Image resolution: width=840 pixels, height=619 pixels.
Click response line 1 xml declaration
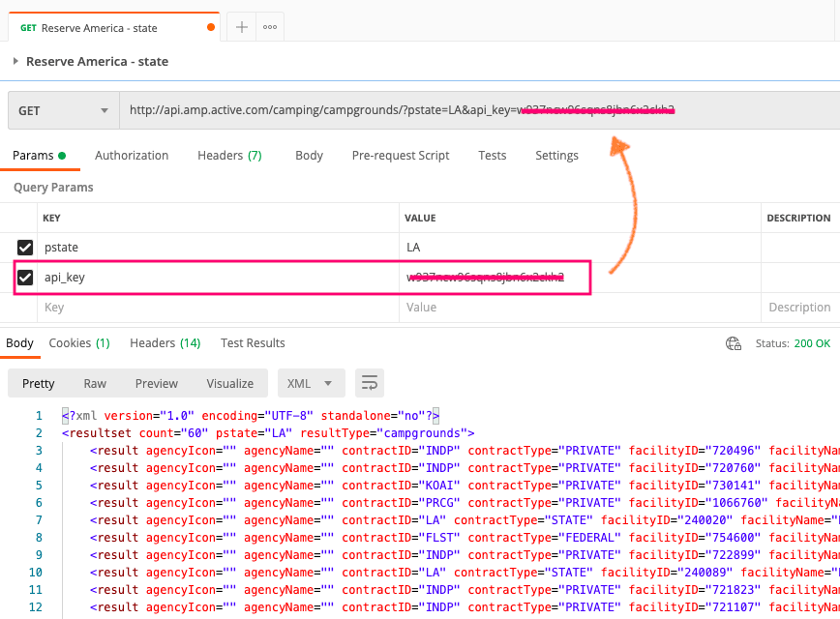point(251,416)
